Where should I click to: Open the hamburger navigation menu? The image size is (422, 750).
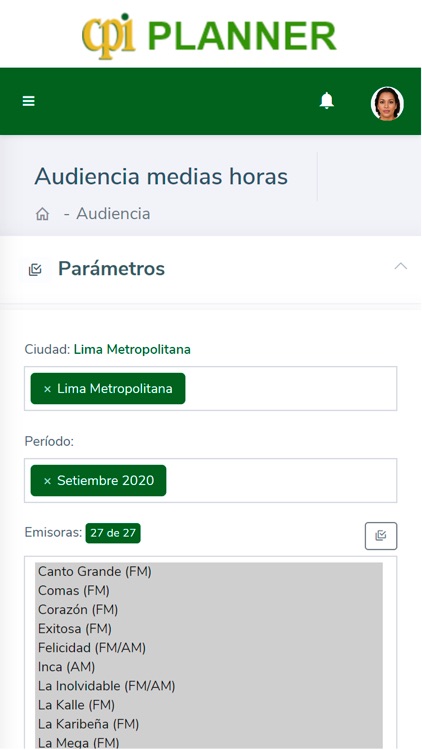tap(29, 101)
